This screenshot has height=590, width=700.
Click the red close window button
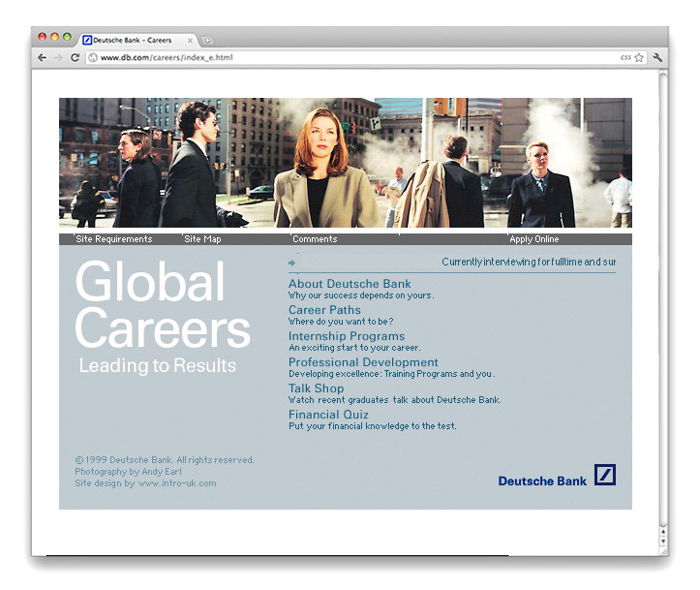pos(43,37)
